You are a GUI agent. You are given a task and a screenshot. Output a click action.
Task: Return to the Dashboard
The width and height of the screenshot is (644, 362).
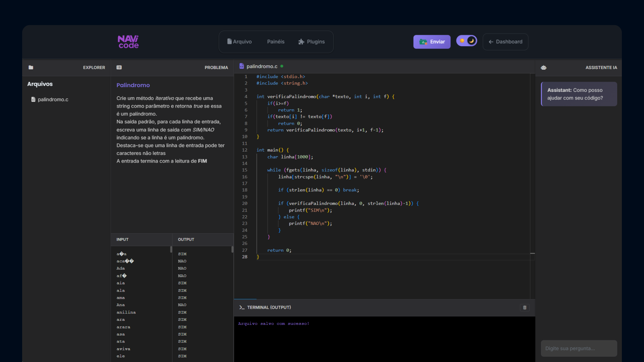click(505, 42)
